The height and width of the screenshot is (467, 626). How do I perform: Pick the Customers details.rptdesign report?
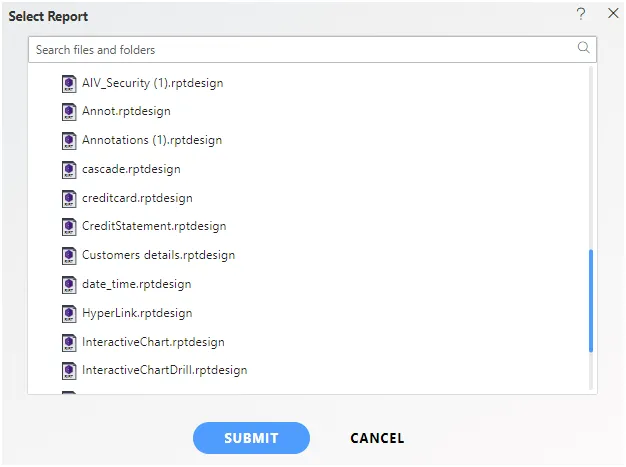pos(158,255)
